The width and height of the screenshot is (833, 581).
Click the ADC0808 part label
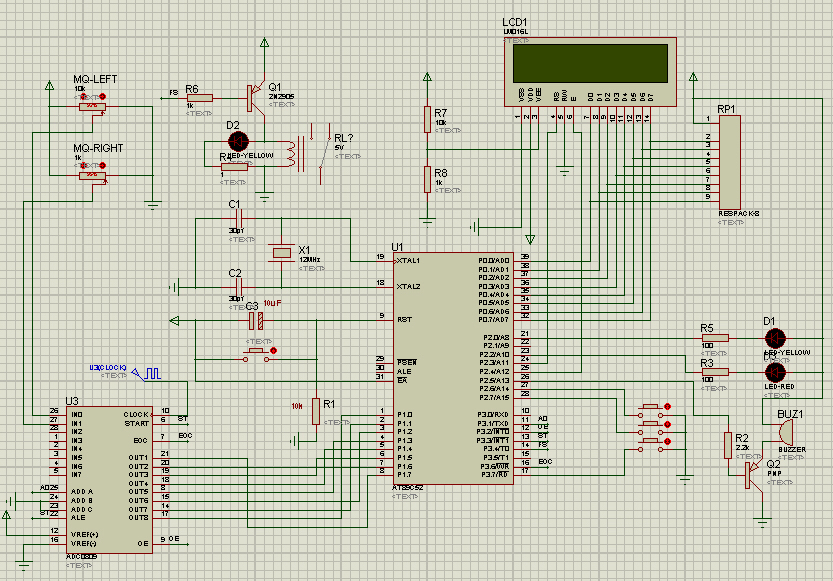82,557
